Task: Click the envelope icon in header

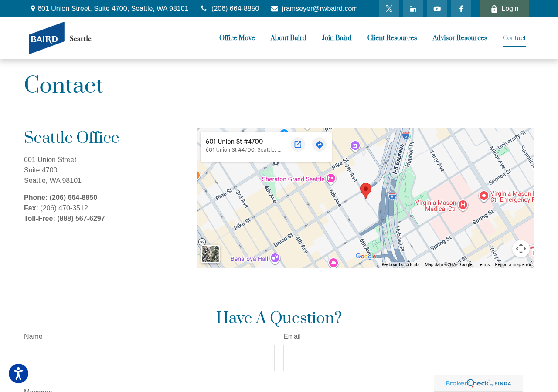Action: 275,9
